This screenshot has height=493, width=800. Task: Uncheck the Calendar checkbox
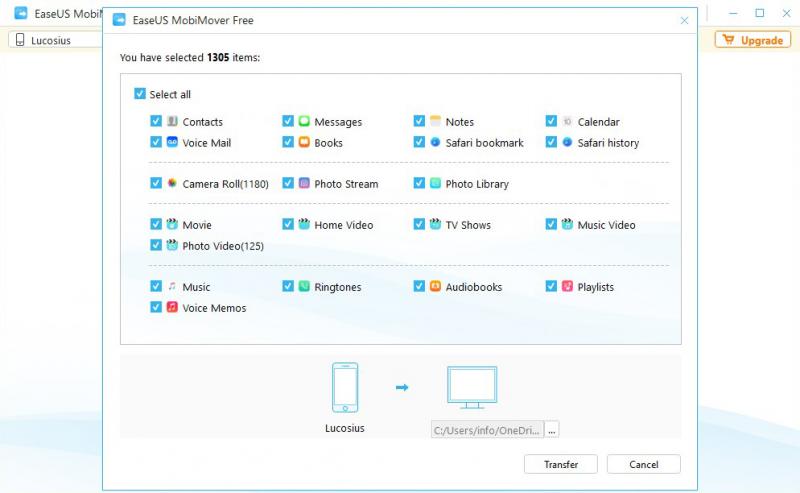[x=551, y=121]
